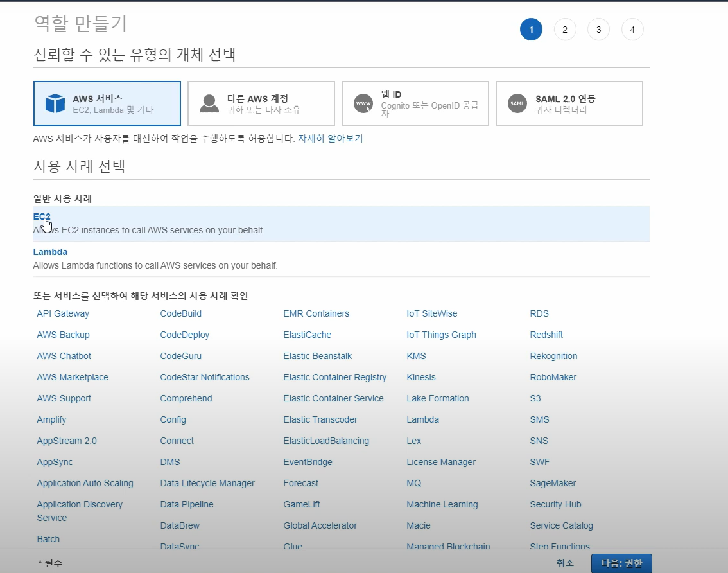728x573 pixels.
Task: Select the Config service
Action: 173,419
